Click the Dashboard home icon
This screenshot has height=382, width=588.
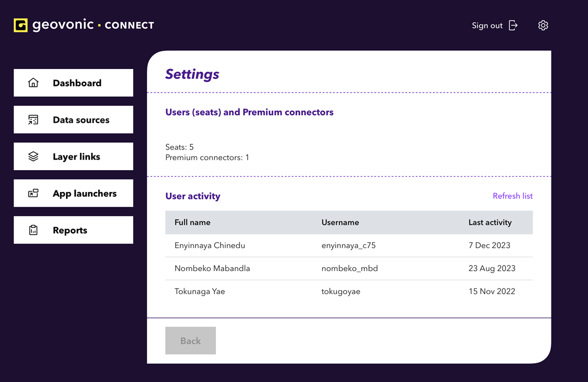click(33, 82)
